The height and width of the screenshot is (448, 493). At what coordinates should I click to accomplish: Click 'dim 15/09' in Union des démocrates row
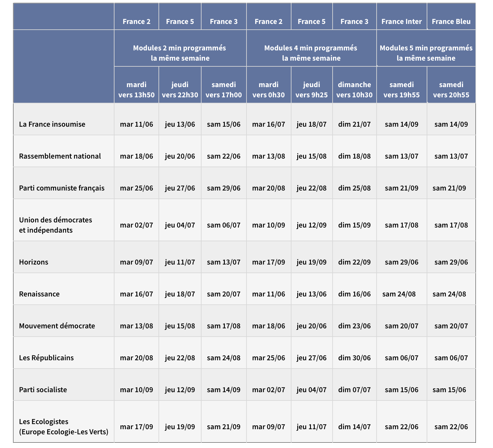354,225
